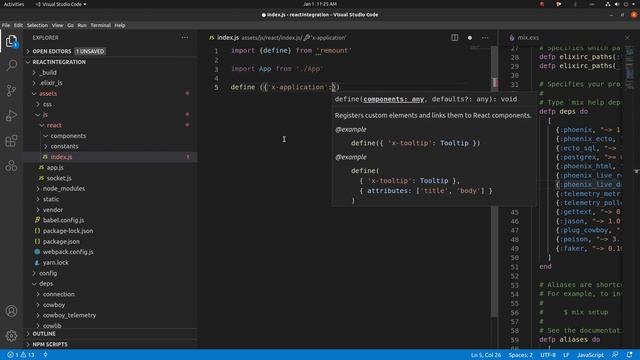The width and height of the screenshot is (640, 360).
Task: Collapse the REACTINTEGRATION root folder
Action: 59,62
